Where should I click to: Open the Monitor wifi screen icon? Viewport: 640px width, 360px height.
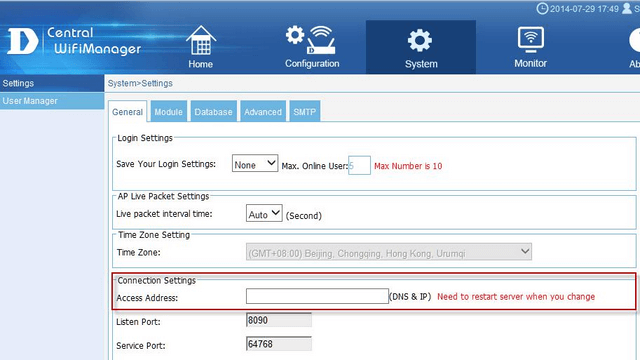531,40
